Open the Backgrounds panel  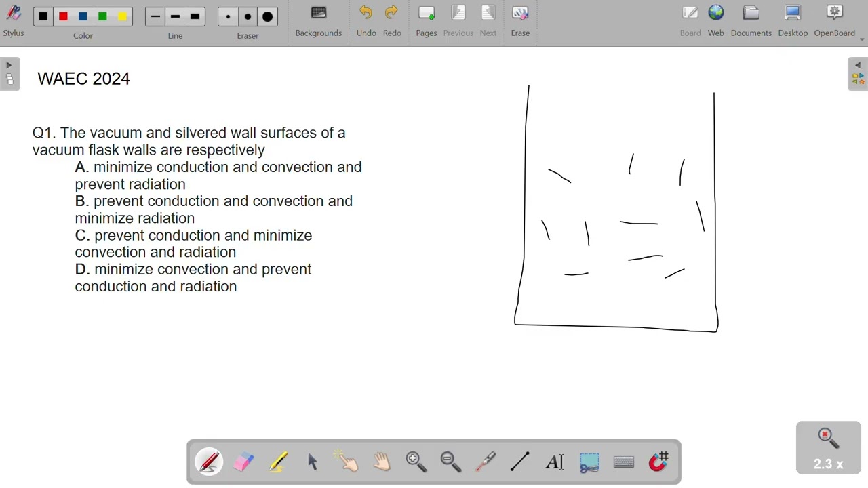(319, 21)
